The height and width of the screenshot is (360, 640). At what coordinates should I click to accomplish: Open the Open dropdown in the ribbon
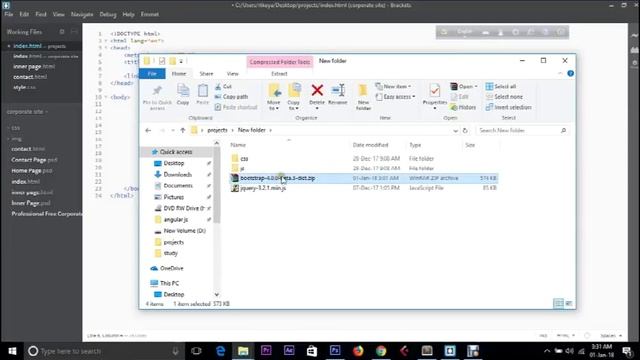tap(464, 87)
